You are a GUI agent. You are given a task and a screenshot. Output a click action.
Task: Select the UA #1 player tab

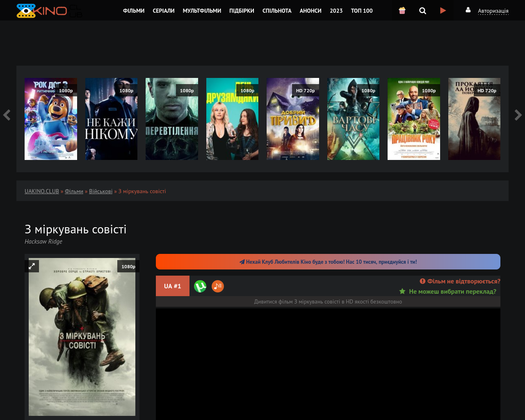click(x=173, y=286)
